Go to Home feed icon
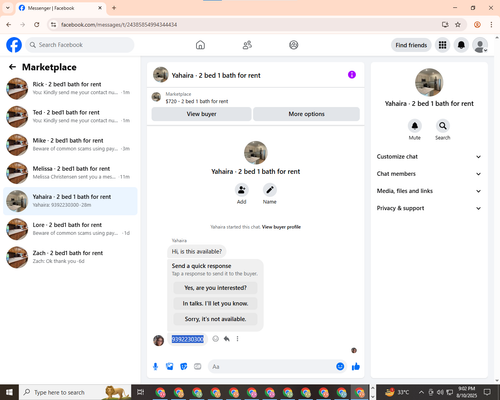 tap(200, 45)
